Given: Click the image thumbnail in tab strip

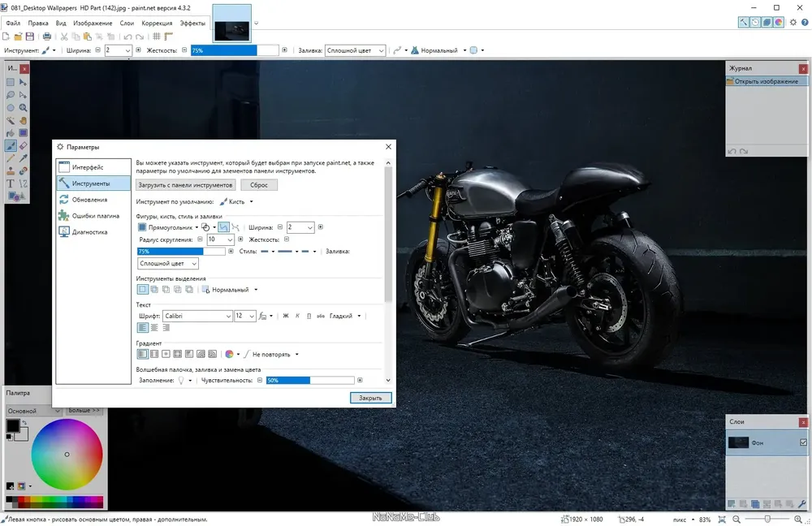Looking at the screenshot, I should coord(231,31).
